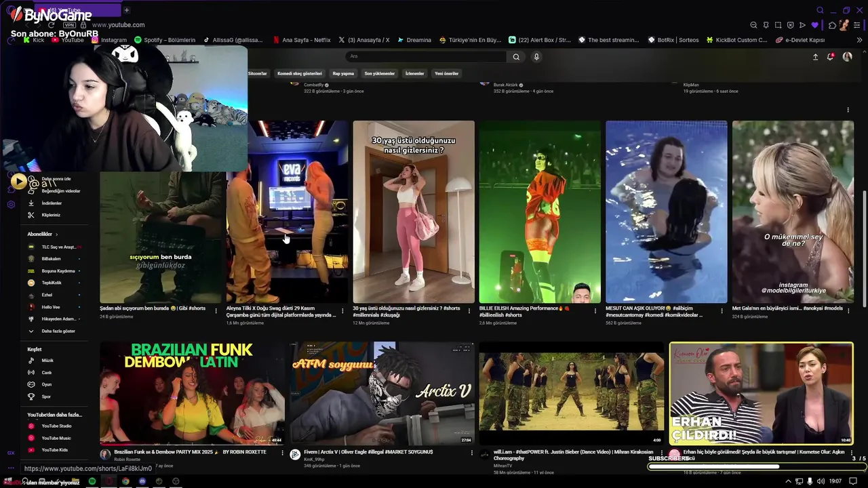Image resolution: width=868 pixels, height=488 pixels.
Task: Click the Chrome icon in taskbar
Action: pos(125,481)
